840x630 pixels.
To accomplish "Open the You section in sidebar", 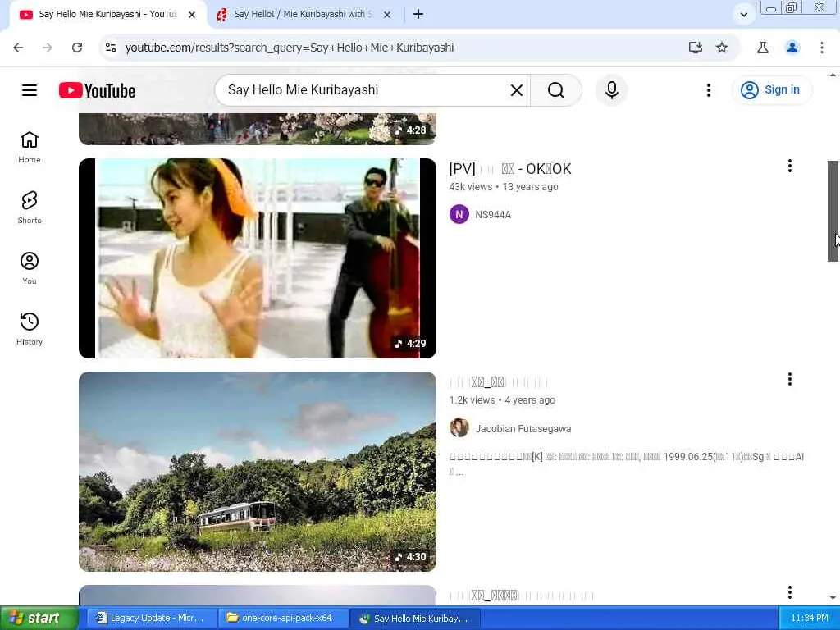I will pos(30,268).
